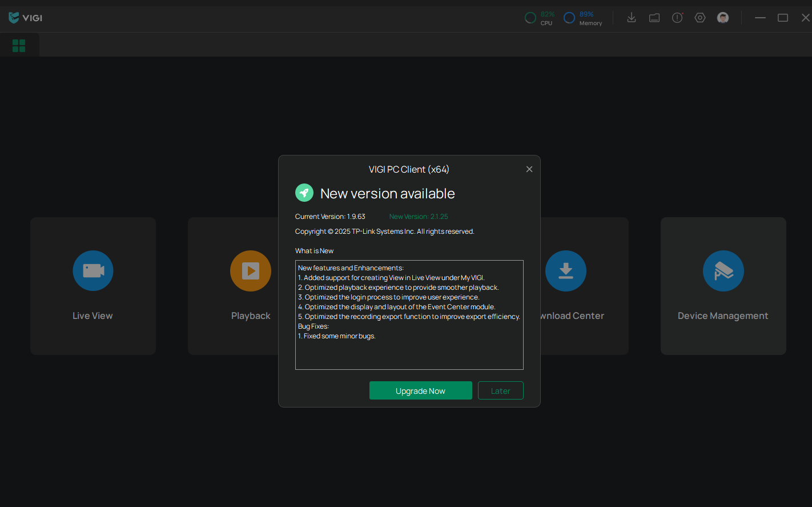Check the Memory usage indicator
Screen dimensions: 812x507
coord(582,18)
